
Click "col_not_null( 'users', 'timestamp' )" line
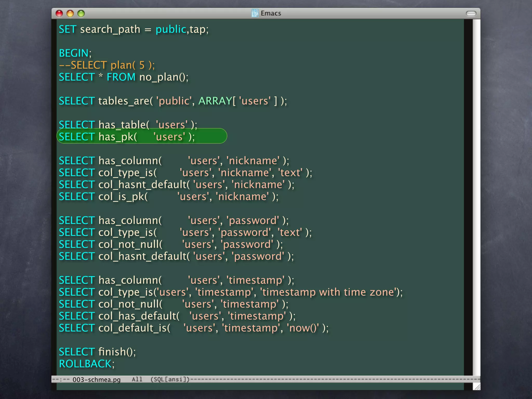click(174, 304)
